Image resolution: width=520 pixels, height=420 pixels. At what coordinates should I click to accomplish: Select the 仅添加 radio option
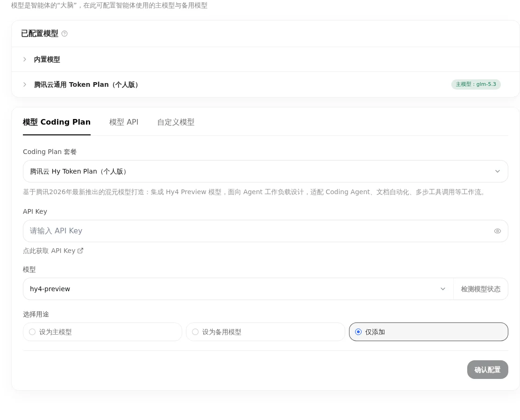[428, 332]
